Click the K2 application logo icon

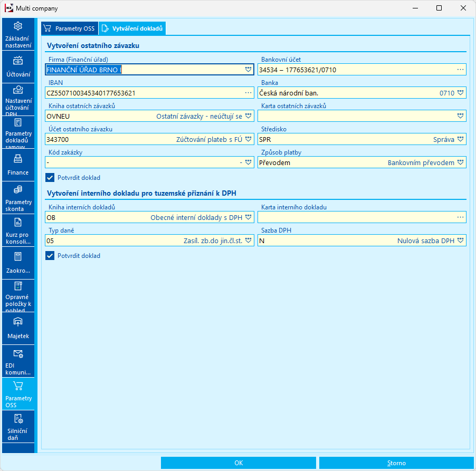pyautogui.click(x=9, y=8)
